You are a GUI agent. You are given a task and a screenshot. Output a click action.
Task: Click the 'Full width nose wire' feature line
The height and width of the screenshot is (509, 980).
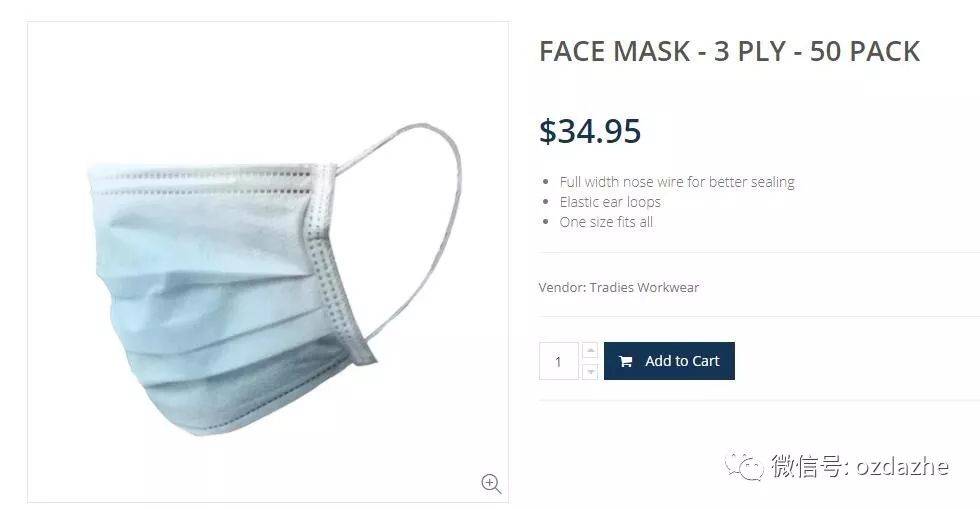pos(677,182)
